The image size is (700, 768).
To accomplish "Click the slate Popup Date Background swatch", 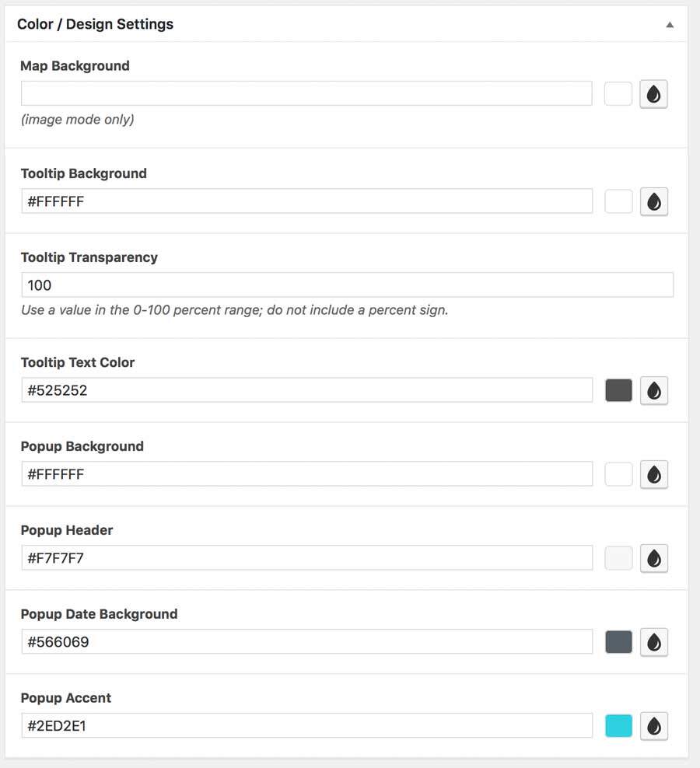I will [618, 642].
